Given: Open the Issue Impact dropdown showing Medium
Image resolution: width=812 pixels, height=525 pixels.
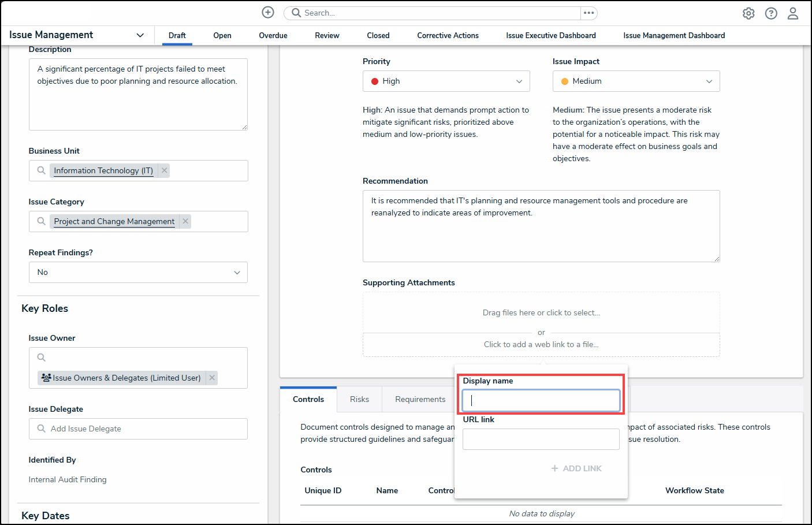Looking at the screenshot, I should coord(636,81).
